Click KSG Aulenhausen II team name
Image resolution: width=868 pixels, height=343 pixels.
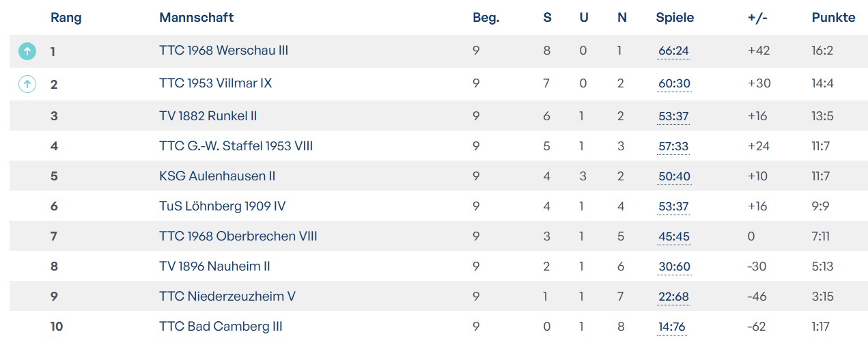[217, 176]
